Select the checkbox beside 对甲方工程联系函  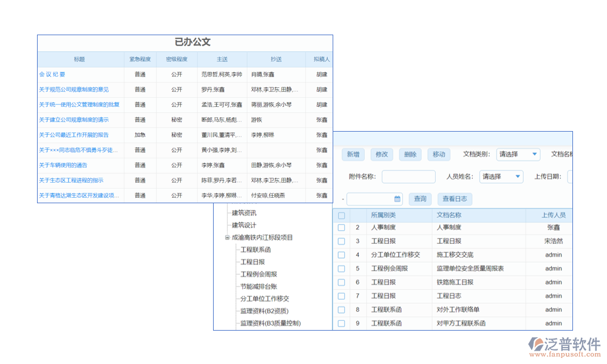341,323
